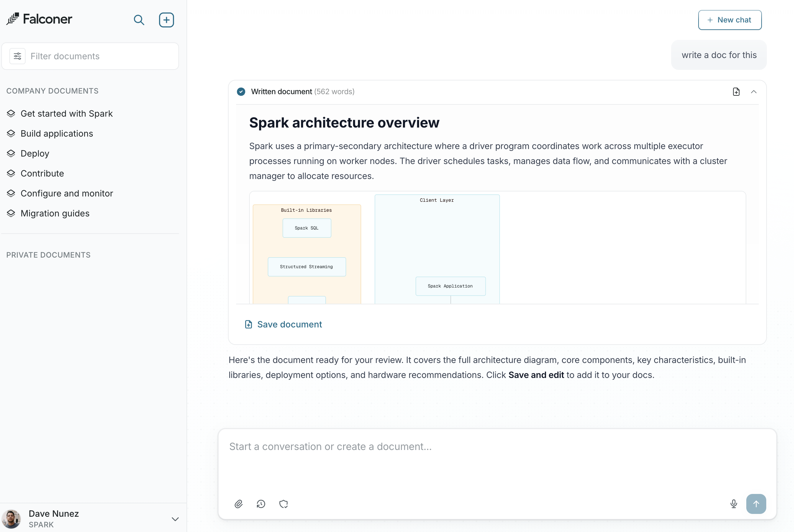
Task: Expand the Dave Nunez account menu
Action: tap(175, 519)
